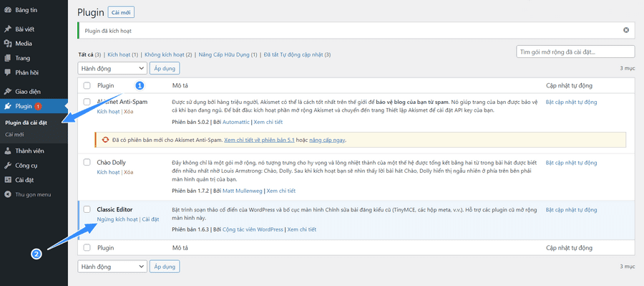Image resolution: width=644 pixels, height=286 pixels.
Task: Click the red Plugin update badge
Action: (38, 107)
